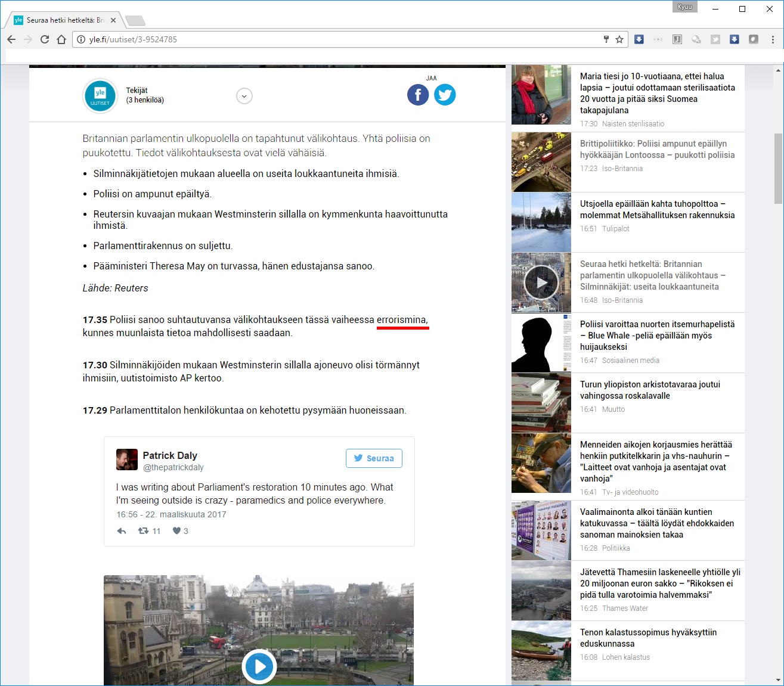The width and height of the screenshot is (784, 686).
Task: Play the Parliament square video
Action: tap(259, 666)
